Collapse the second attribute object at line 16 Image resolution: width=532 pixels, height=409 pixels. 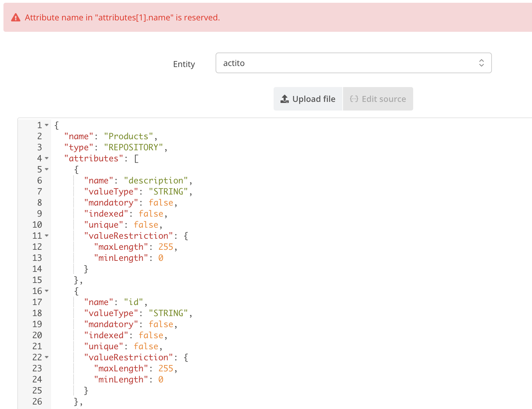coord(47,291)
